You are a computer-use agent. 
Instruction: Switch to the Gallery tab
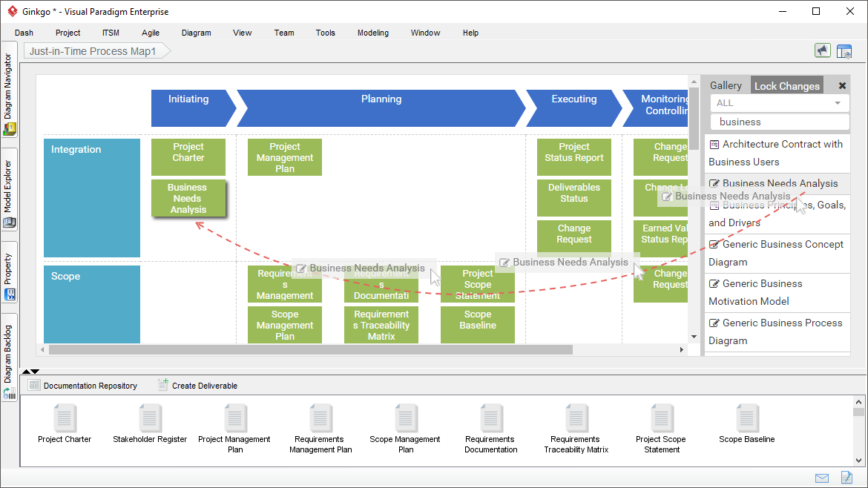coord(726,85)
